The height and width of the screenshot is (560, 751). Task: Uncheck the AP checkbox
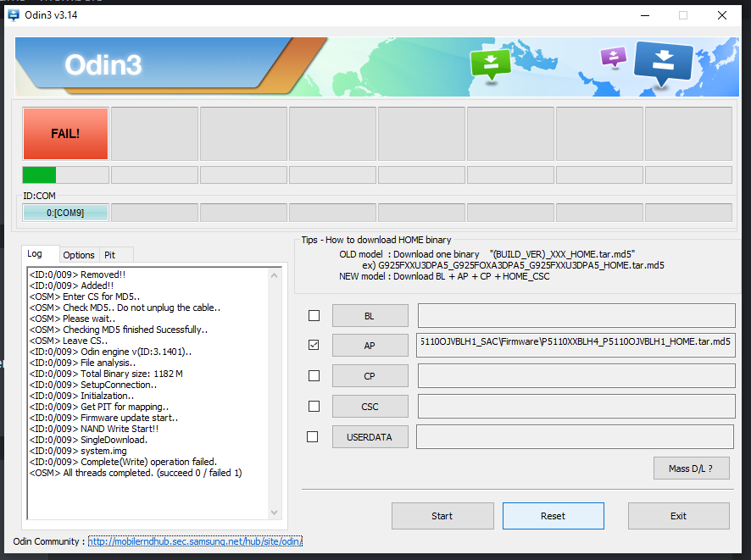point(314,345)
